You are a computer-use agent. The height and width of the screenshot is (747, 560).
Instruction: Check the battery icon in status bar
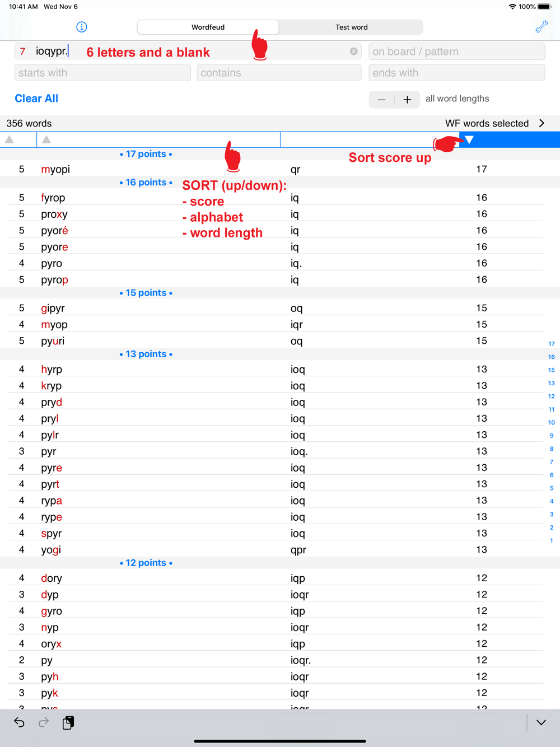click(544, 7)
